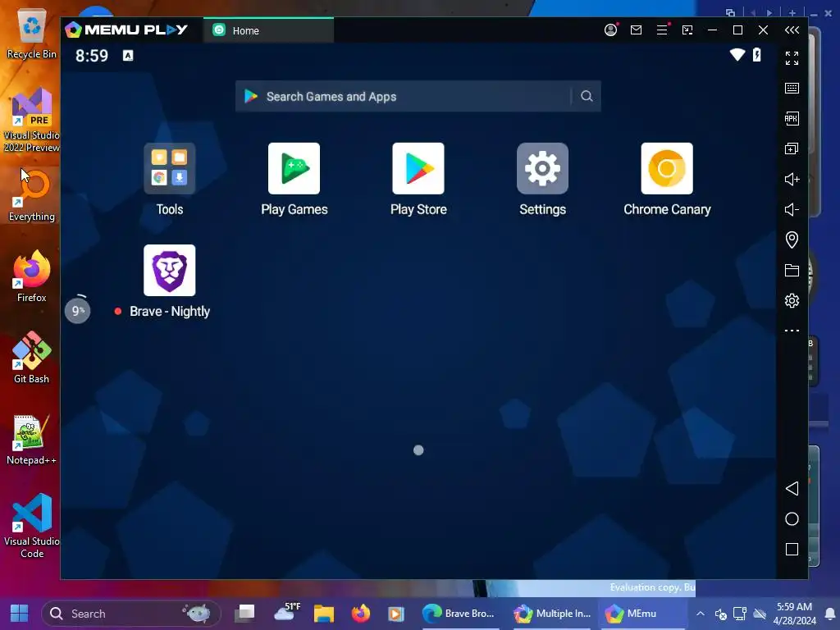This screenshot has width=840, height=630.
Task: Select the Firefox desktop shortcut
Action: click(32, 276)
